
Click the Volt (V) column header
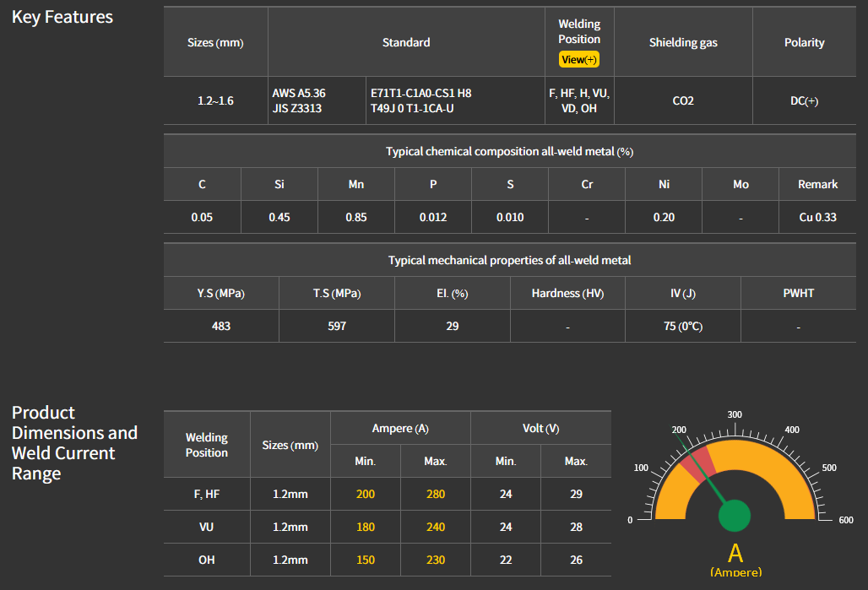[541, 428]
